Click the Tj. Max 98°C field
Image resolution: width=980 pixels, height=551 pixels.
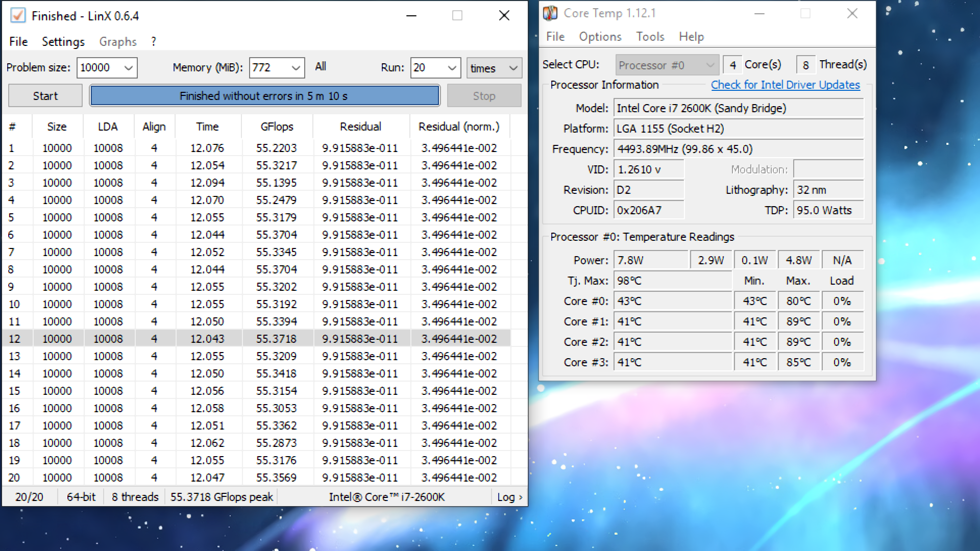[x=673, y=281]
